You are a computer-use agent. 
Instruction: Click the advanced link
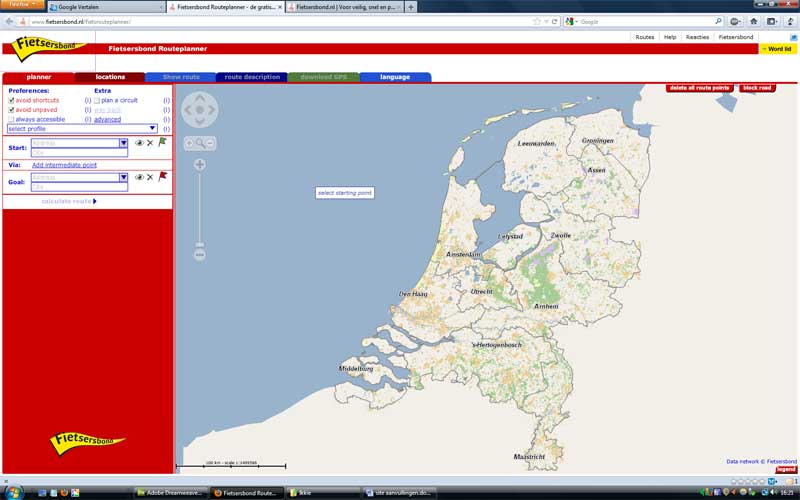tap(108, 119)
